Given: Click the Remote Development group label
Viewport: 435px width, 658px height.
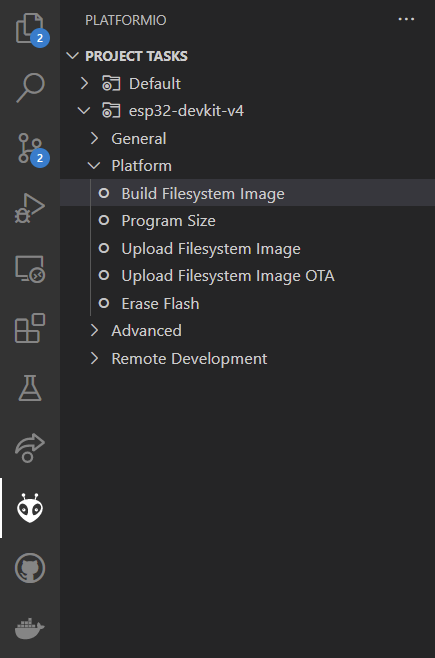Looking at the screenshot, I should click(x=189, y=358).
